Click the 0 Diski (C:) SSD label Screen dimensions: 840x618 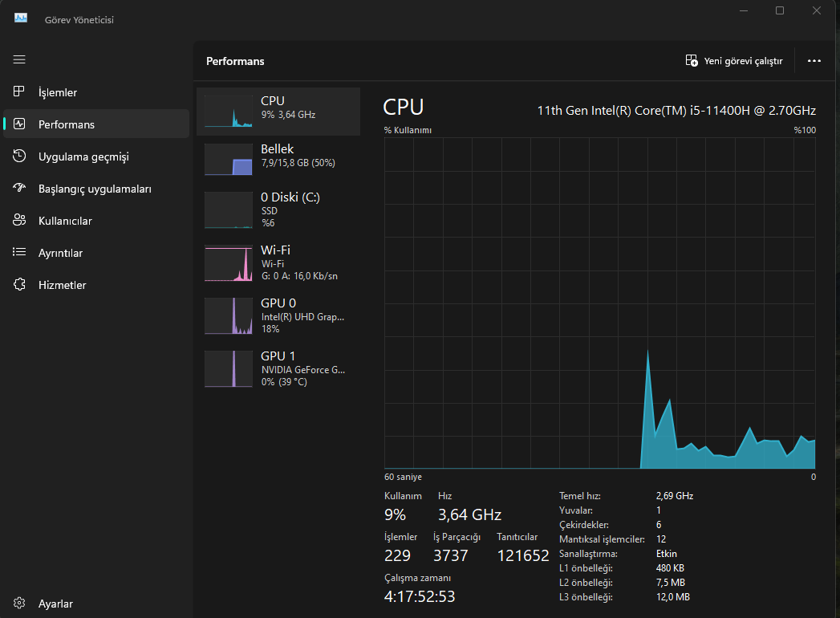pos(290,209)
